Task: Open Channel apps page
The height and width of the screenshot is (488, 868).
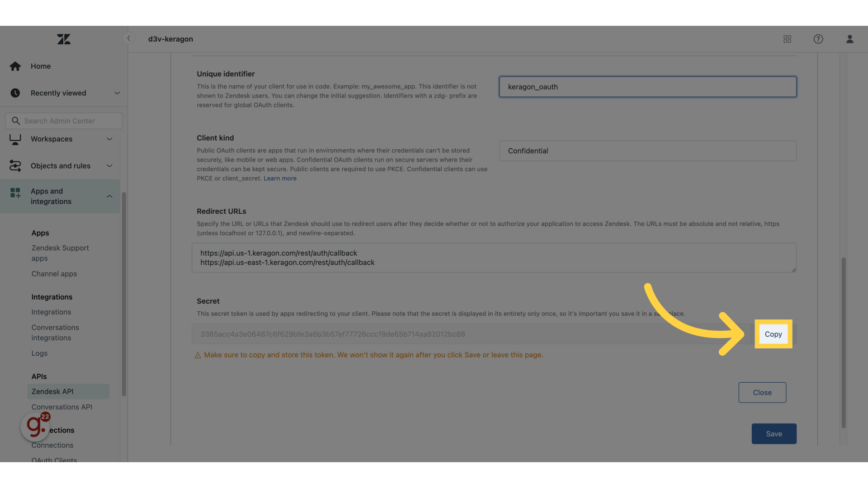Action: (x=54, y=274)
